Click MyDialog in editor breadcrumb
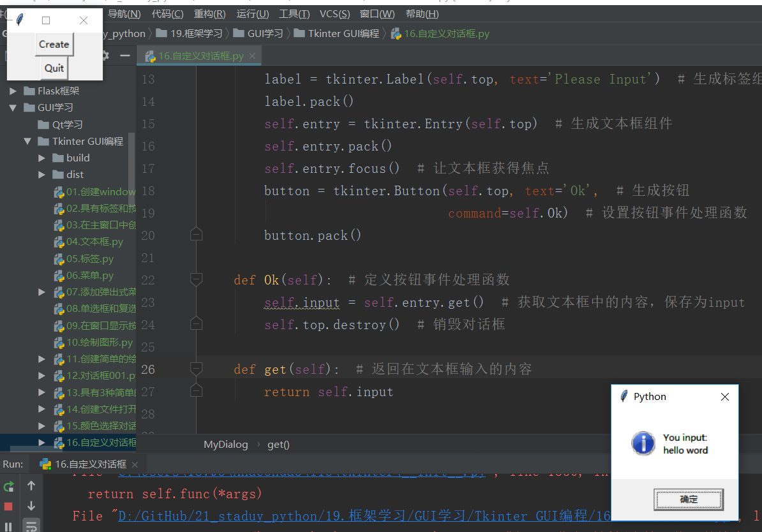Screen dimensions: 762x532 click(225, 445)
